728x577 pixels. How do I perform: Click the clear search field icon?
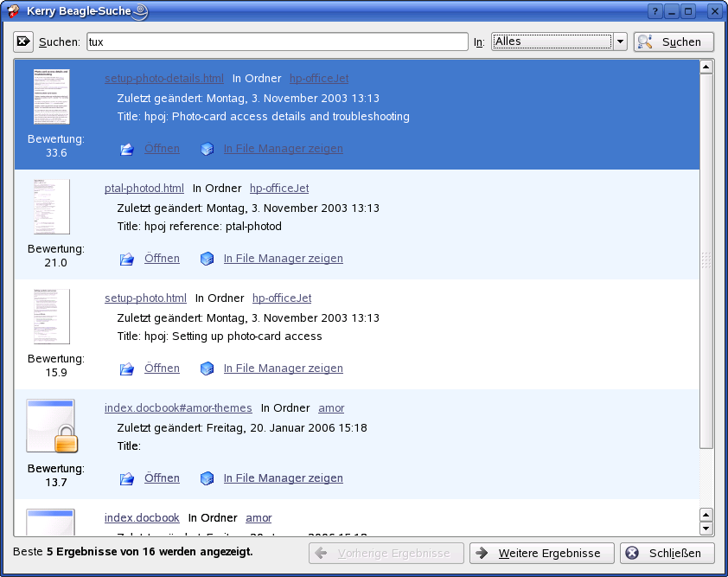pyautogui.click(x=22, y=42)
